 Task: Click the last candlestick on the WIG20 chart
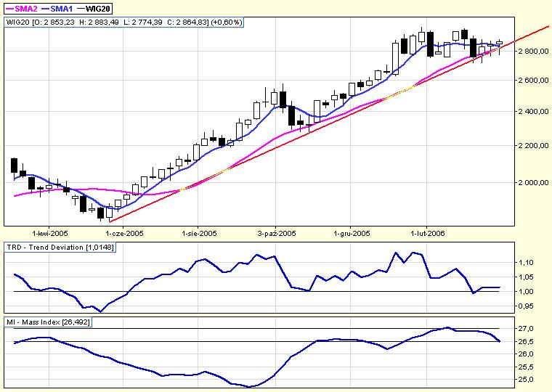point(499,43)
